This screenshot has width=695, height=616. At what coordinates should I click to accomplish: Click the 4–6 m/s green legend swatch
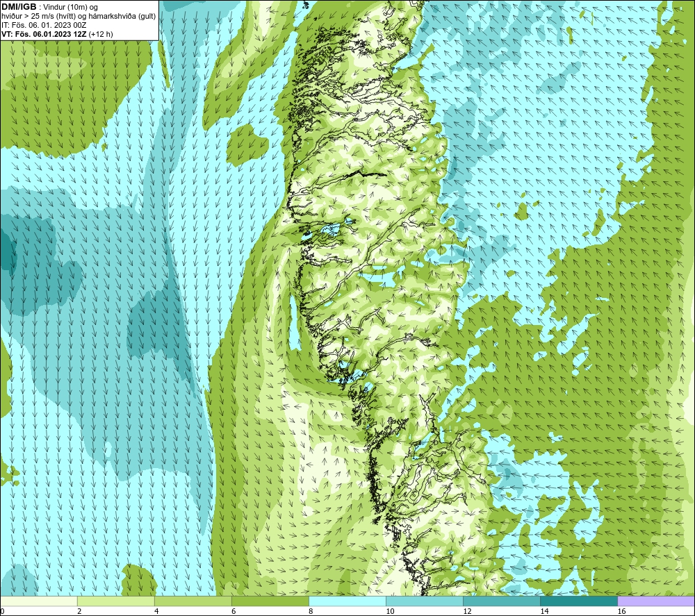point(193,601)
